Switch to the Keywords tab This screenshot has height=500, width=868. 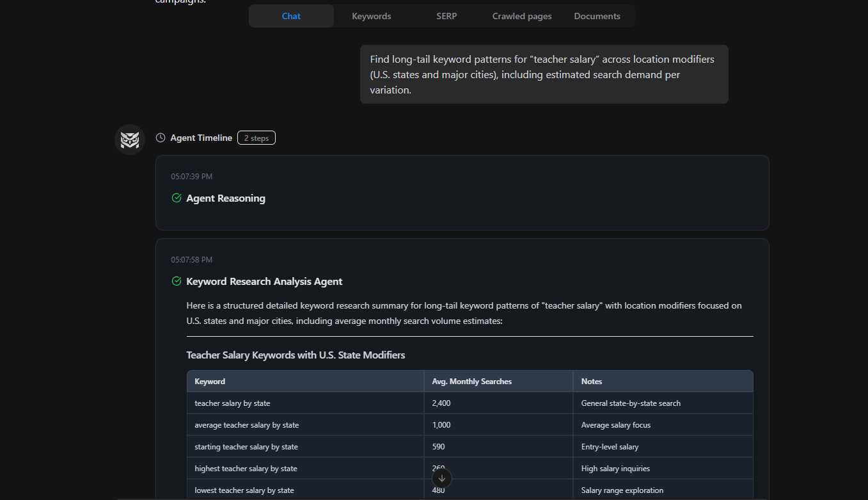tap(371, 15)
